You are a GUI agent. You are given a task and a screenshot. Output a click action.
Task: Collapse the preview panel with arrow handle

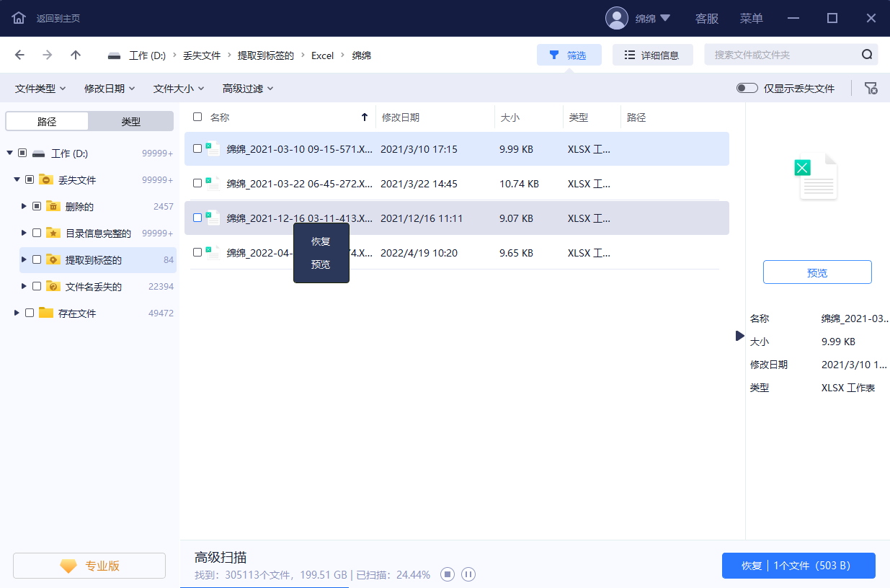pyautogui.click(x=739, y=336)
